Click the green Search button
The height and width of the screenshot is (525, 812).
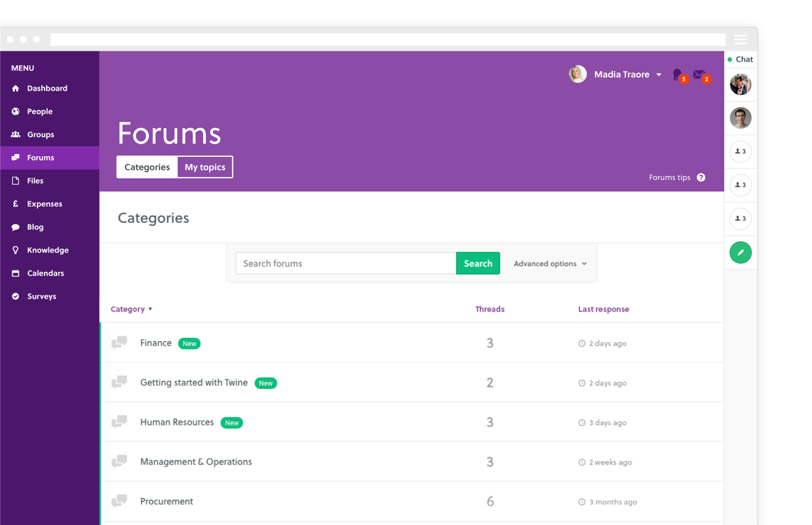478,264
